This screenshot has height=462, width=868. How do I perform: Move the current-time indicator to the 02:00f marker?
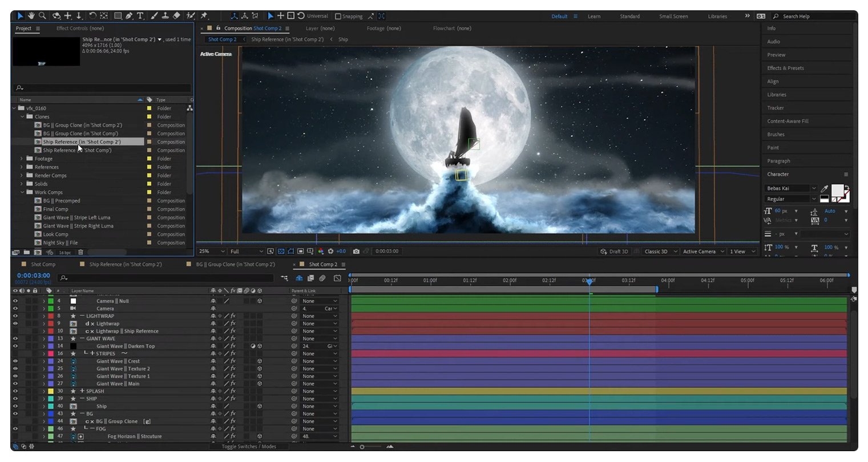(x=510, y=282)
